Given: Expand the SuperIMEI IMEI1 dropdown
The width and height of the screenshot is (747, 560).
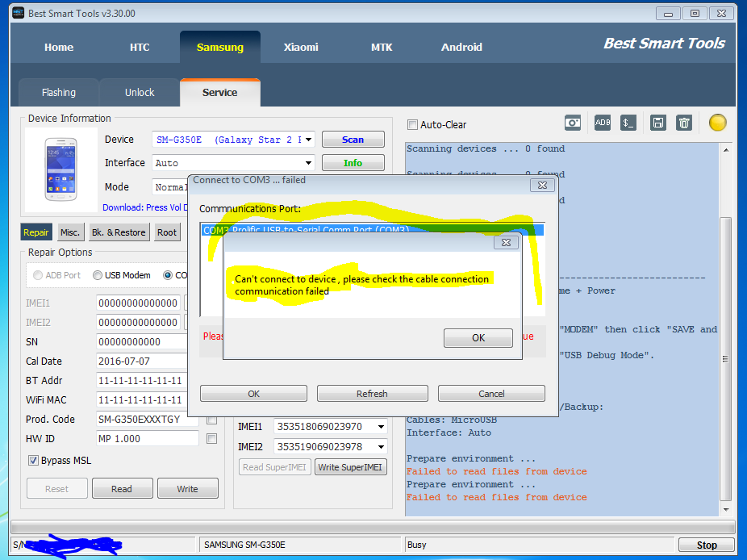Looking at the screenshot, I should click(381, 427).
